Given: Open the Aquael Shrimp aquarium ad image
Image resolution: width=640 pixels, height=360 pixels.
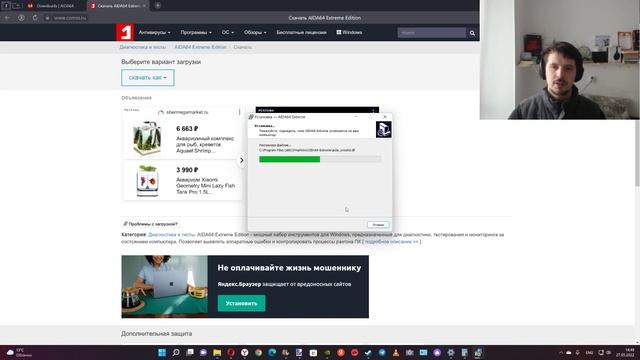Looking at the screenshot, I should coord(147,138).
